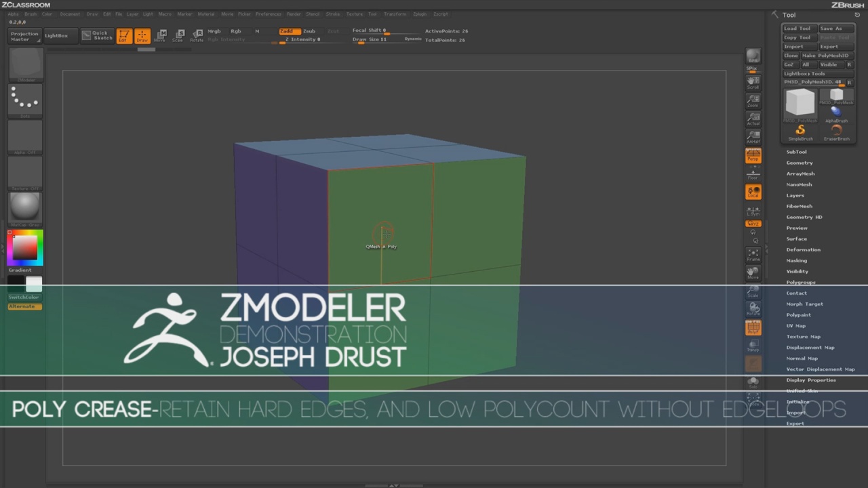868x488 pixels.
Task: Click the SwitchColor button
Action: coord(24,297)
